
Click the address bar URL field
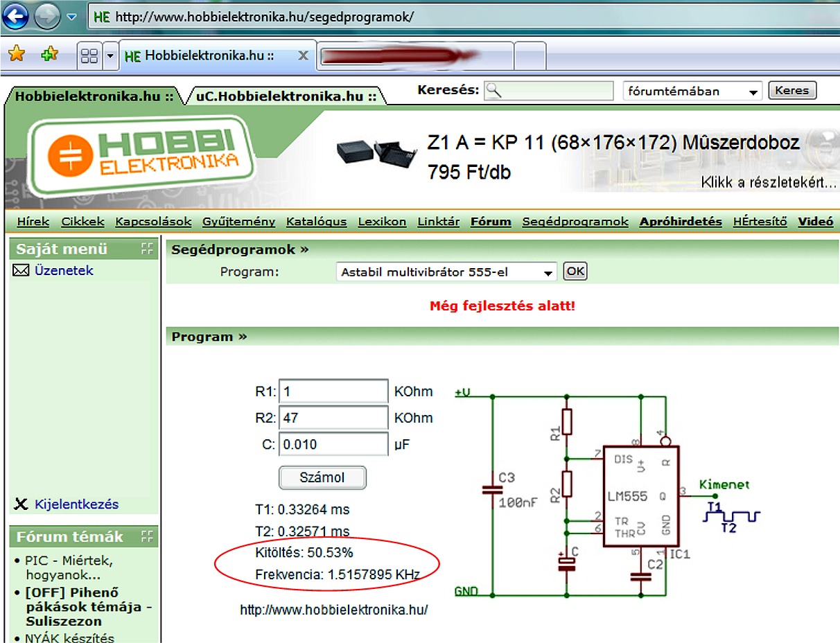pyautogui.click(x=463, y=17)
